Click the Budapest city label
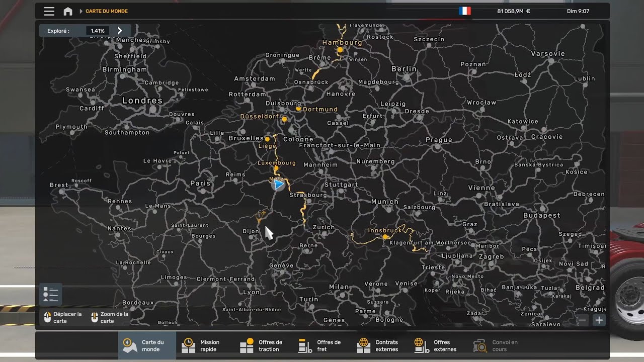Image resolution: width=644 pixels, height=362 pixels. (x=541, y=215)
